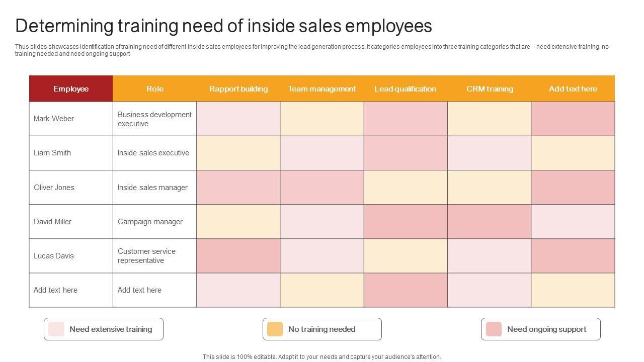Select the Campaign manager role cell
Viewport: 644px width, 362px height.
click(x=150, y=222)
